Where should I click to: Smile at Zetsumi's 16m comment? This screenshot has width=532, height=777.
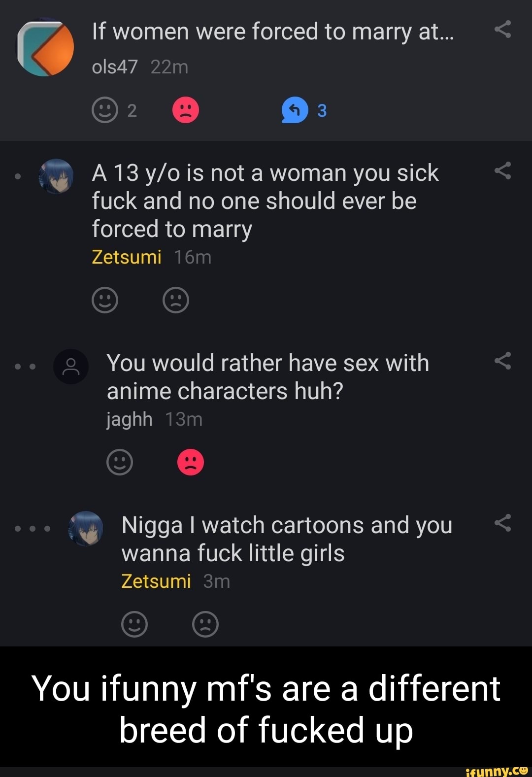pos(105,300)
